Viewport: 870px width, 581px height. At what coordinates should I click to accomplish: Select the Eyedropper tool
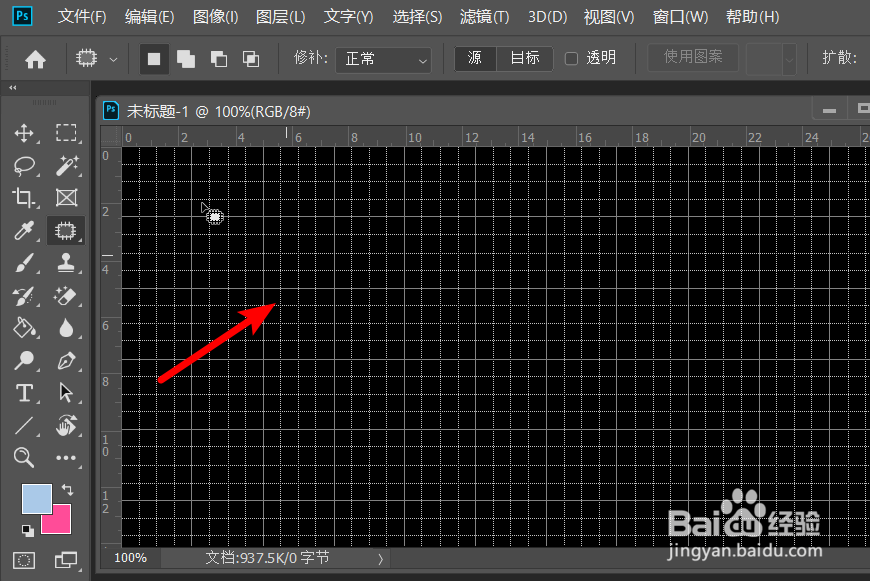(x=24, y=230)
